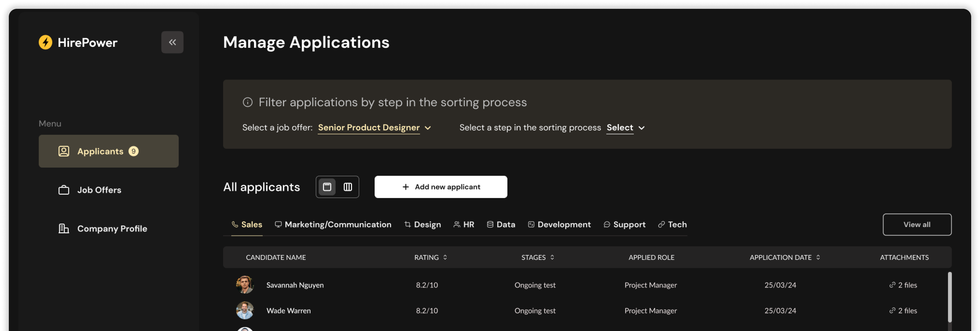Click the View all button
This screenshot has width=980, height=331.
coord(917,225)
